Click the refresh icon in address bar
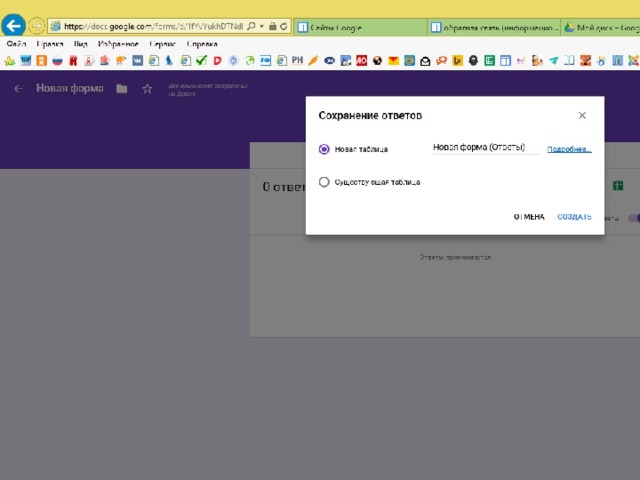This screenshot has width=640, height=480. point(284,26)
